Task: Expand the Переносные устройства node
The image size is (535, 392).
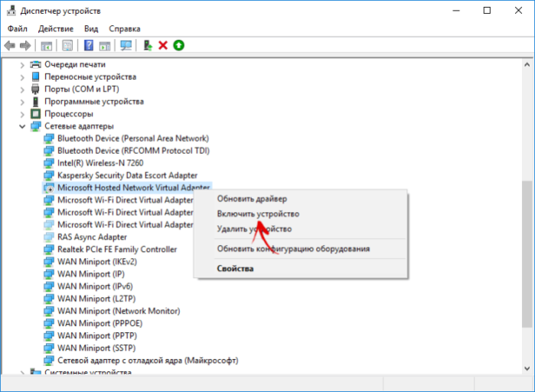Action: (22, 77)
